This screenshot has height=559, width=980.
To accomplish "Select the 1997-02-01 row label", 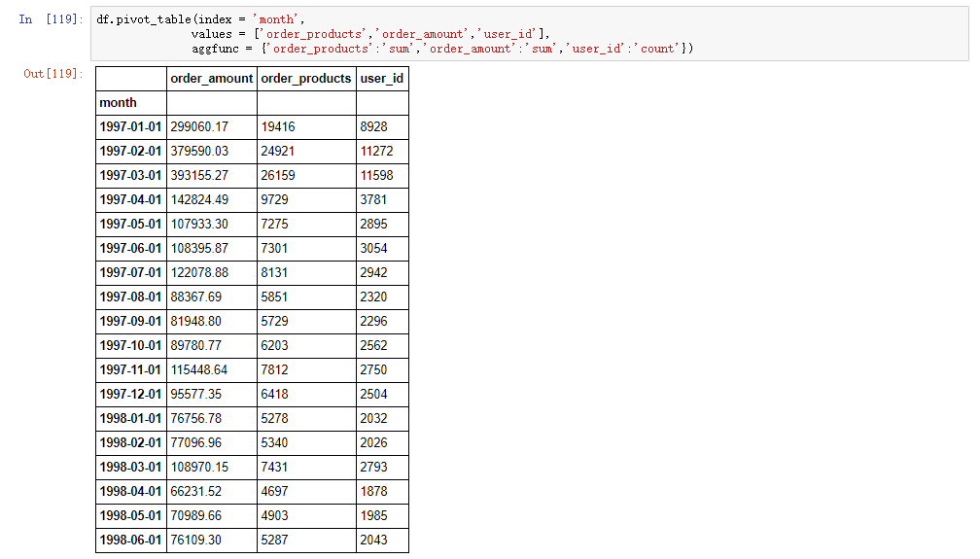I will pyautogui.click(x=131, y=152).
